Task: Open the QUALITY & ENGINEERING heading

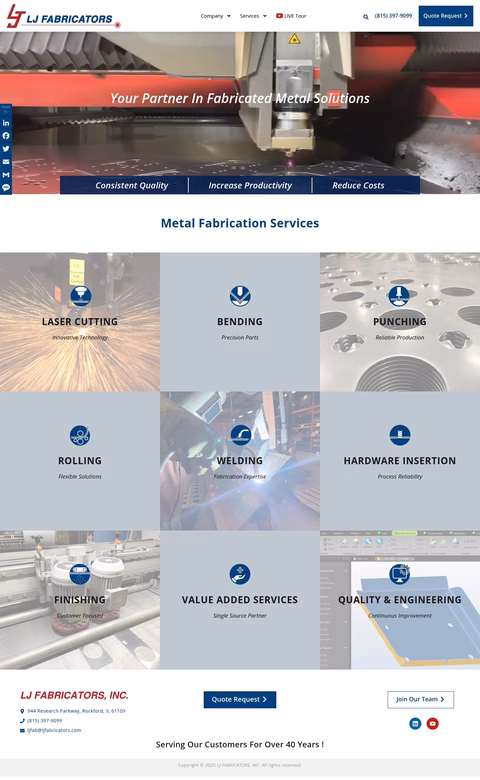Action: point(399,600)
